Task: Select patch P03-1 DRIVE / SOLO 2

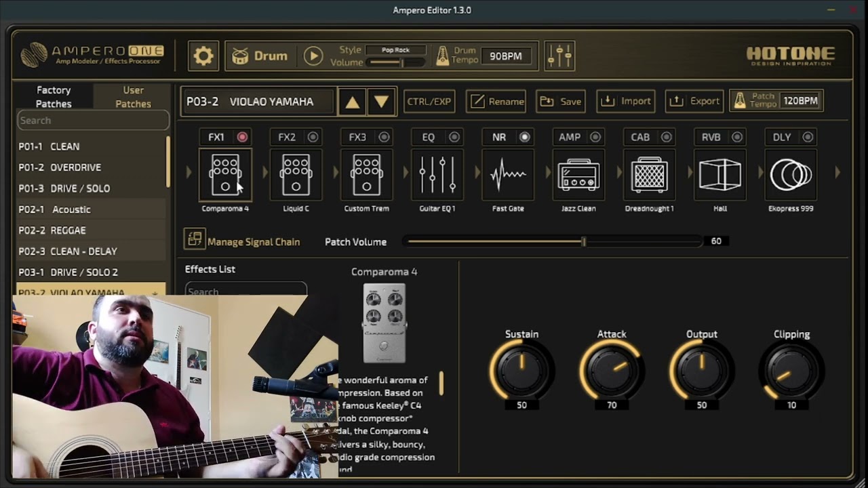Action: tap(91, 272)
